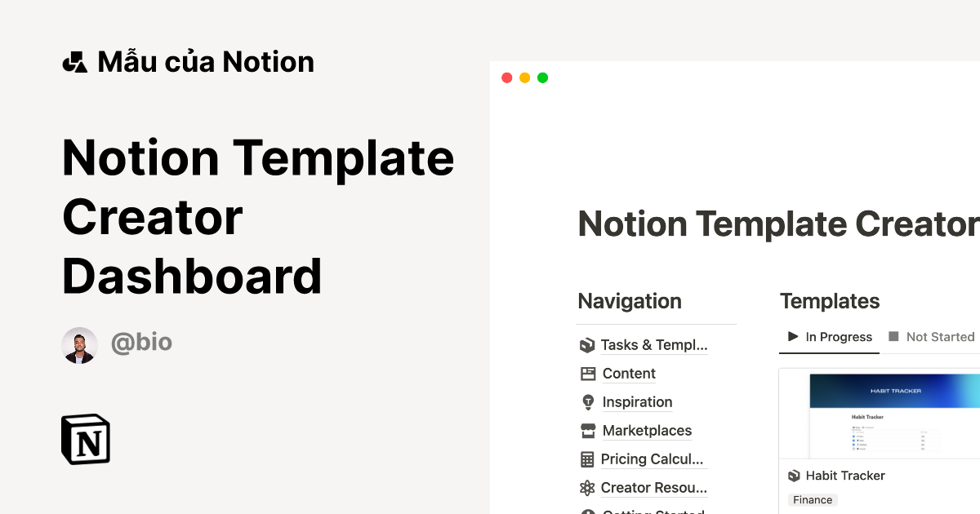Image resolution: width=980 pixels, height=514 pixels.
Task: Click the Creator Resources atom icon
Action: click(x=586, y=488)
